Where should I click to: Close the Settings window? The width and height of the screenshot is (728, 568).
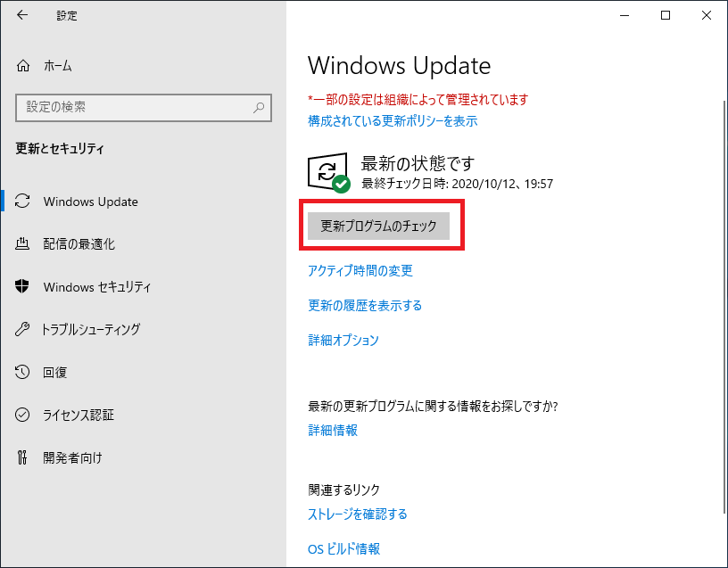(x=707, y=15)
